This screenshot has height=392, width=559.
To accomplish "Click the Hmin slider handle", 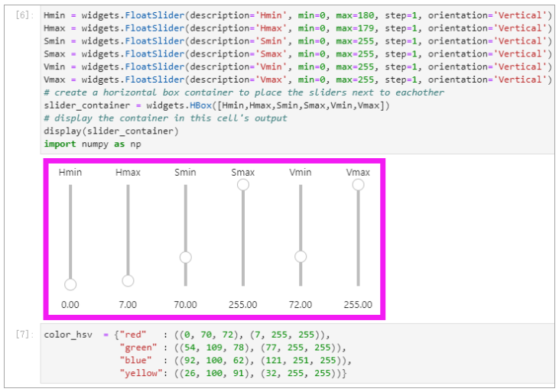I will [x=70, y=284].
